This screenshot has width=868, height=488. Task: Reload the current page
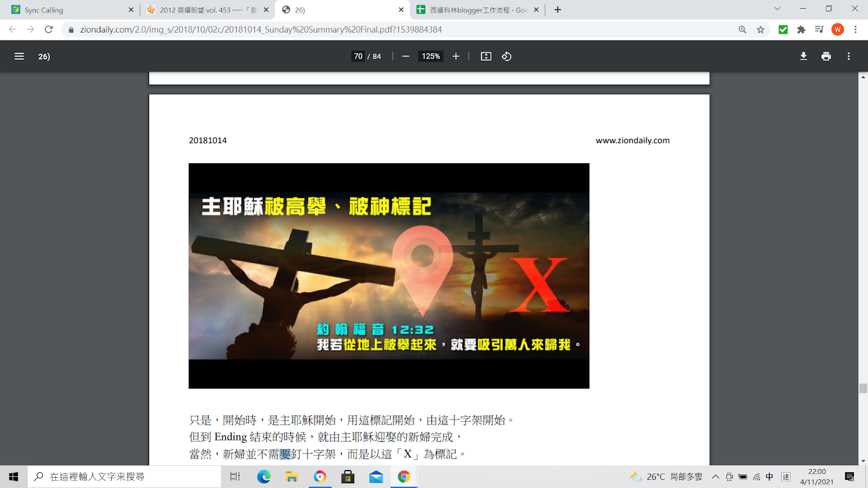pyautogui.click(x=49, y=29)
